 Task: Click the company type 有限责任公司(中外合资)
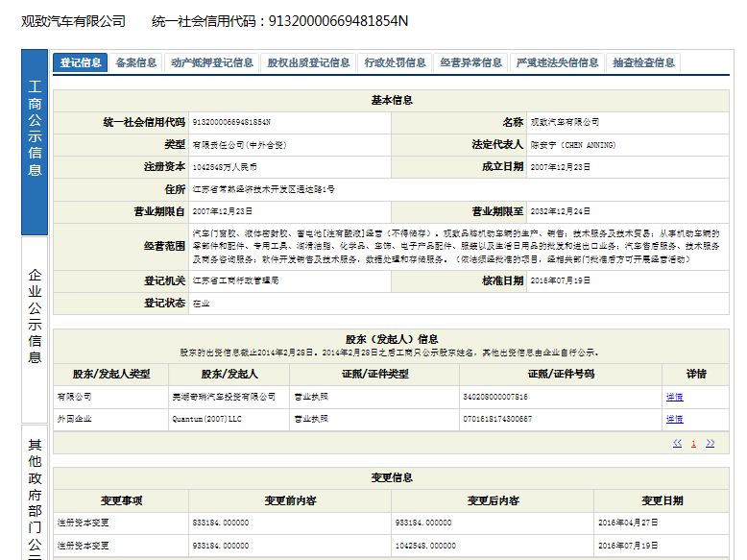pyautogui.click(x=240, y=145)
